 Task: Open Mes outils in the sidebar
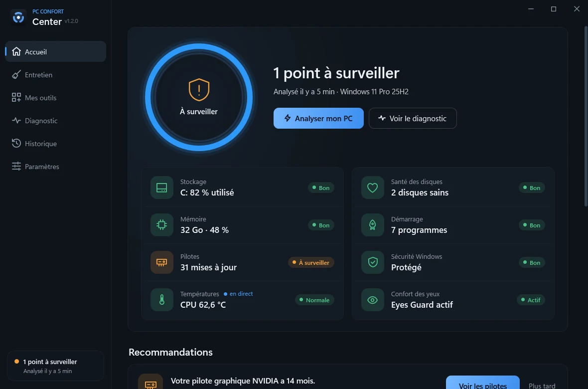pyautogui.click(x=55, y=98)
